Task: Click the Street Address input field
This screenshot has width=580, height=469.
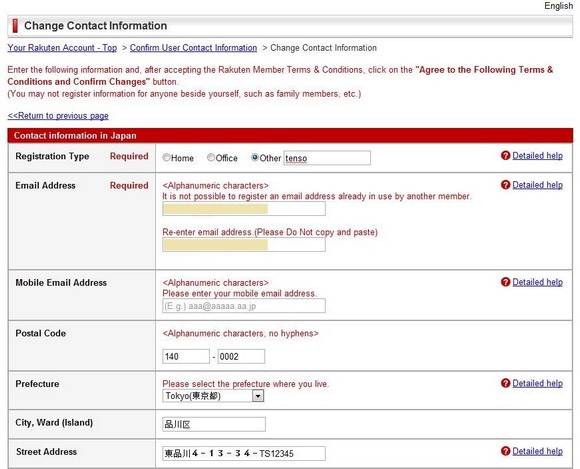Action: pos(244,453)
